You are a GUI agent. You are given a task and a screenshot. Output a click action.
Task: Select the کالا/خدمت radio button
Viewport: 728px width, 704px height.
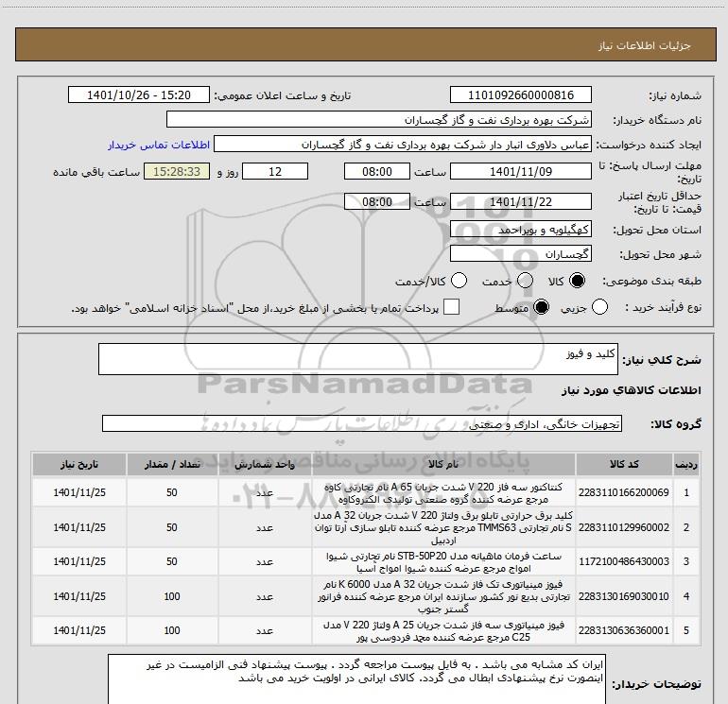(459, 281)
